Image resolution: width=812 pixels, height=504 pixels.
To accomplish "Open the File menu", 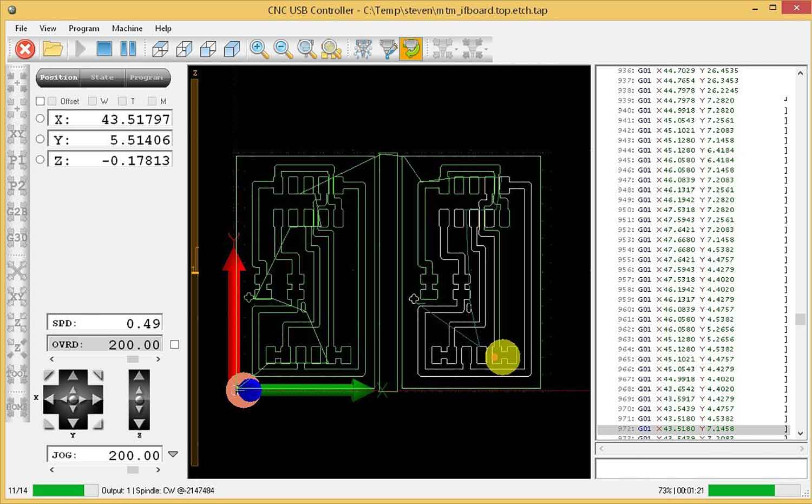I will [x=21, y=28].
